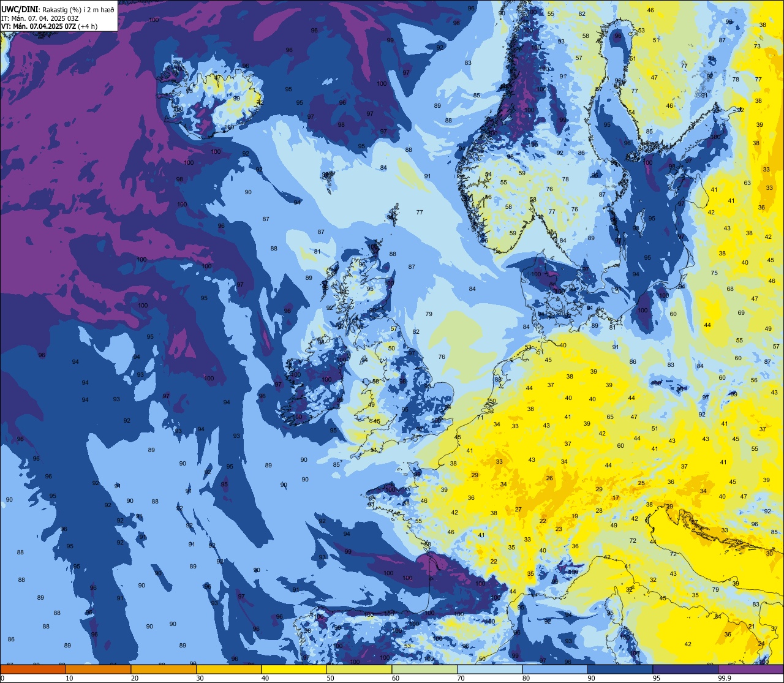
Task: Click the 90–95% dark blue legend swatch
Action: click(620, 669)
